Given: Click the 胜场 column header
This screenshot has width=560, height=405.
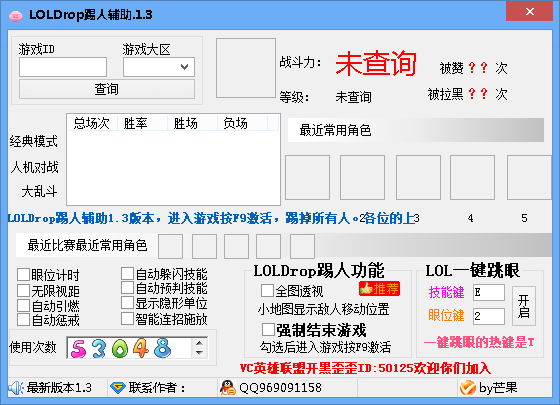Looking at the screenshot, I should pos(192,123).
